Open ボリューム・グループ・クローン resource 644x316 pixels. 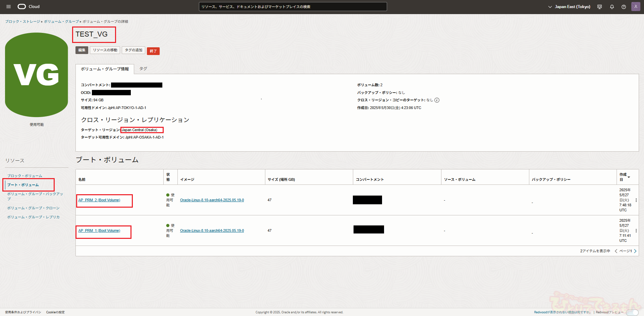click(34, 208)
